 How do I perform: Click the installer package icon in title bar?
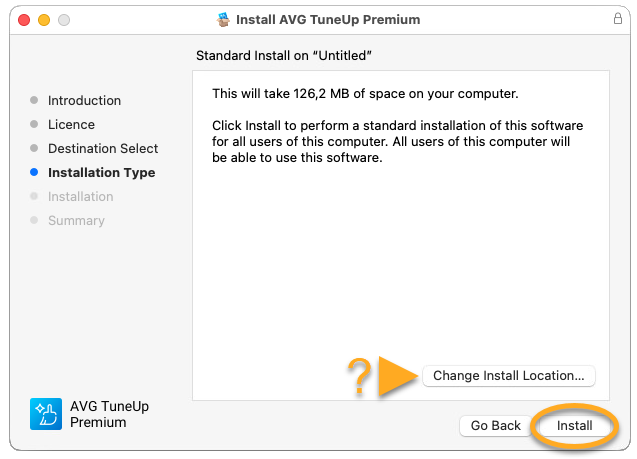[222, 19]
